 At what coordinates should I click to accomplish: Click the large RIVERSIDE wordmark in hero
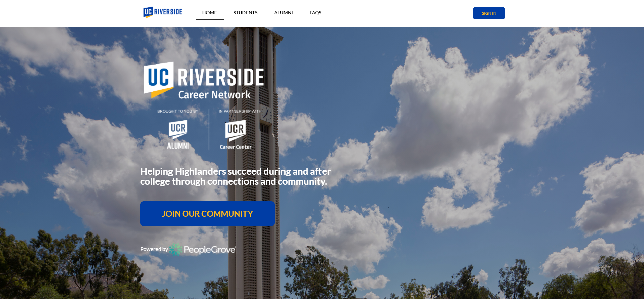[x=220, y=77]
